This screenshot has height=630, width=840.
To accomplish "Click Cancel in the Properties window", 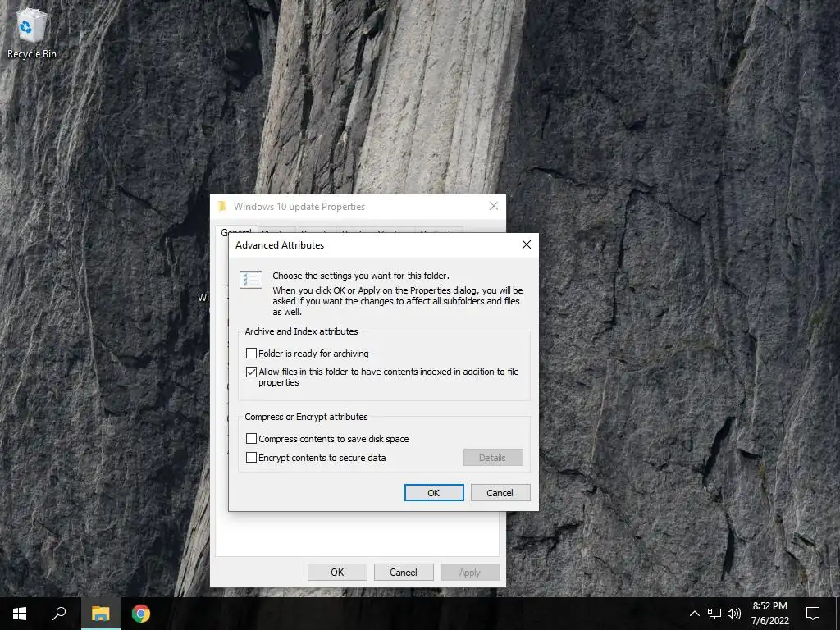I will [x=404, y=572].
